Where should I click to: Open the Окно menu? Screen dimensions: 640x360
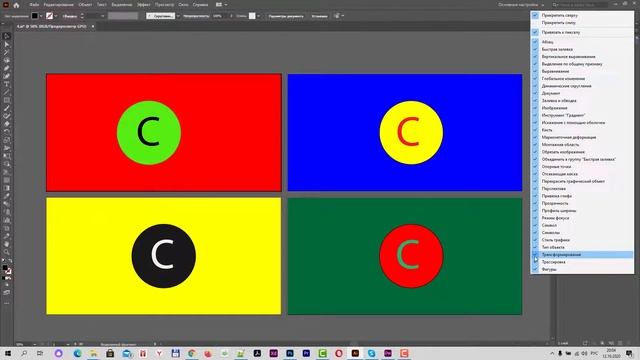tap(183, 5)
